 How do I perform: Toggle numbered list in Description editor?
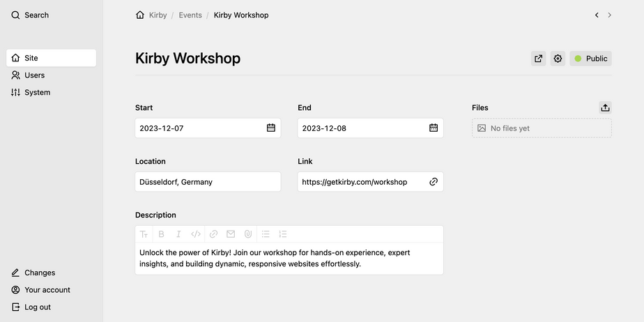coord(283,234)
